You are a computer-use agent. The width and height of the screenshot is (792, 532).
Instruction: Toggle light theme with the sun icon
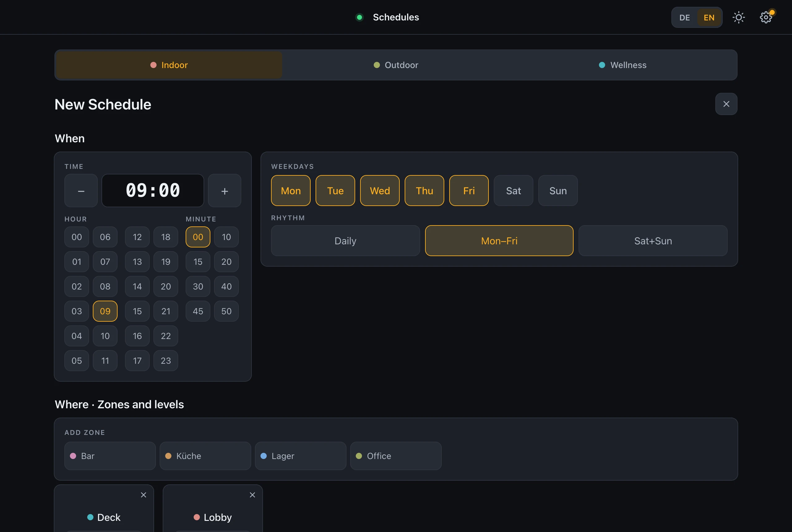(738, 17)
